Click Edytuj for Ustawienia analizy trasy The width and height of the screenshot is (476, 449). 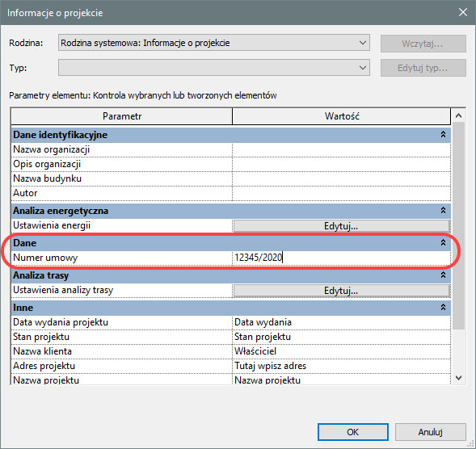tap(341, 291)
